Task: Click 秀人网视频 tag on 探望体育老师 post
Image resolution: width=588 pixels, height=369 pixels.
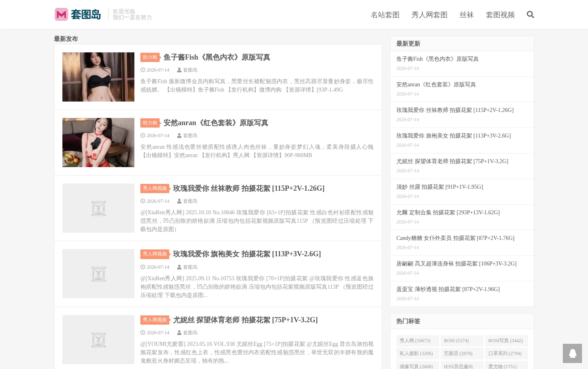Action: pyautogui.click(x=155, y=320)
